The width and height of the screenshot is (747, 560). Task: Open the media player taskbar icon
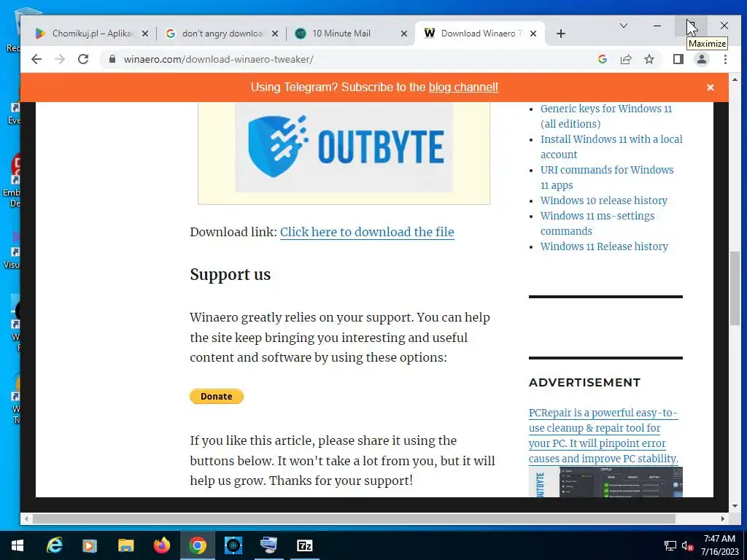(90, 545)
